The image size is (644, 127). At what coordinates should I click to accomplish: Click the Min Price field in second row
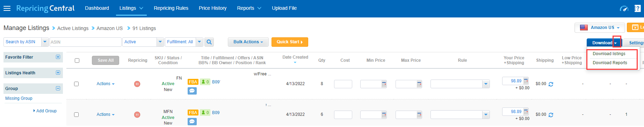[x=371, y=115]
